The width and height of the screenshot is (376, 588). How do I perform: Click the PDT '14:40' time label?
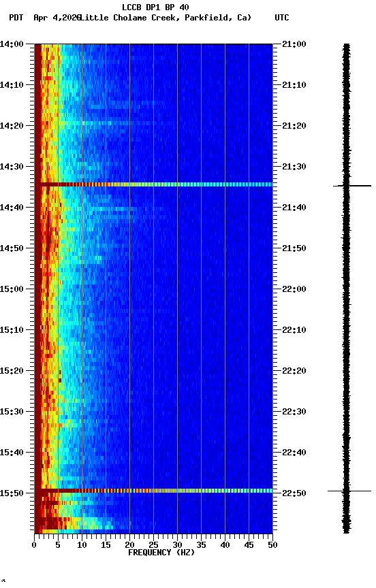[x=12, y=208]
